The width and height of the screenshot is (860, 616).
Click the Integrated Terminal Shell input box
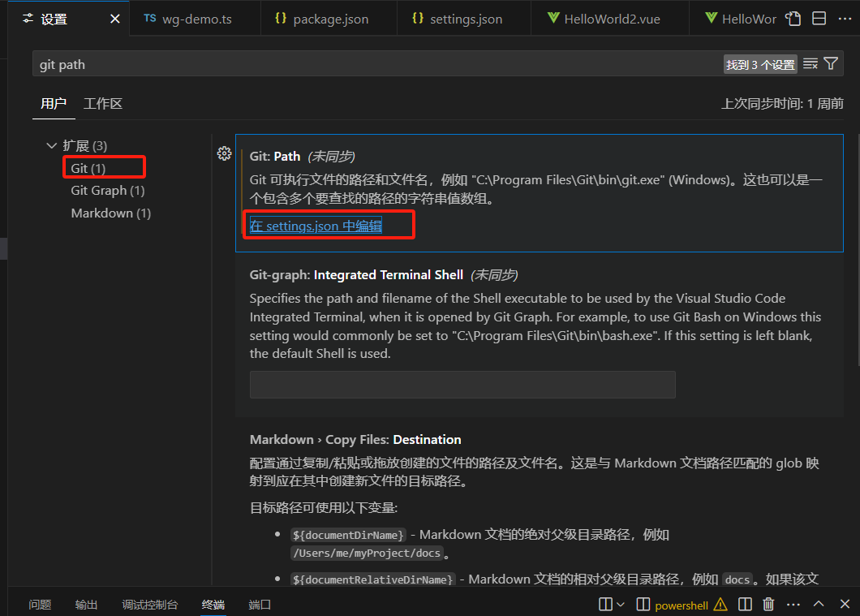click(462, 385)
